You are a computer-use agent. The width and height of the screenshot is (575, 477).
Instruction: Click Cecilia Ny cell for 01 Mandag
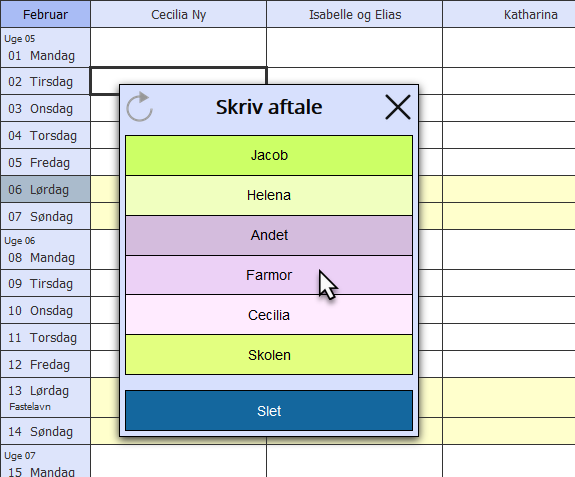click(179, 48)
